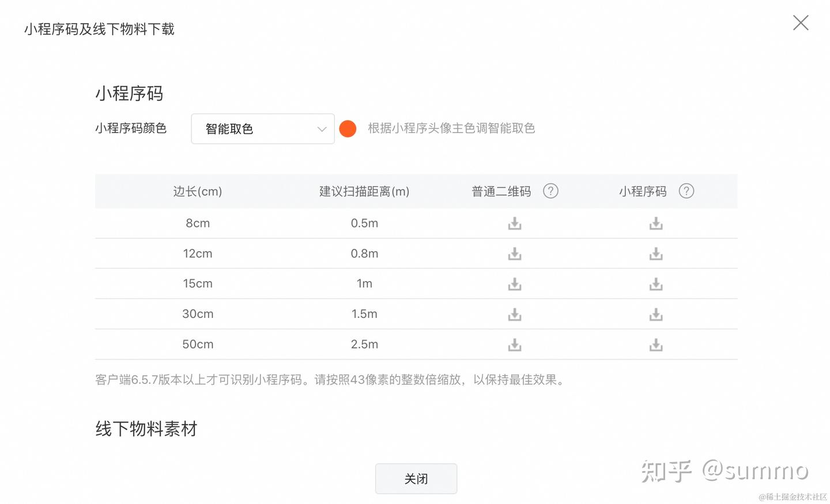
Task: Download the 12cm normal QR code
Action: (x=515, y=254)
